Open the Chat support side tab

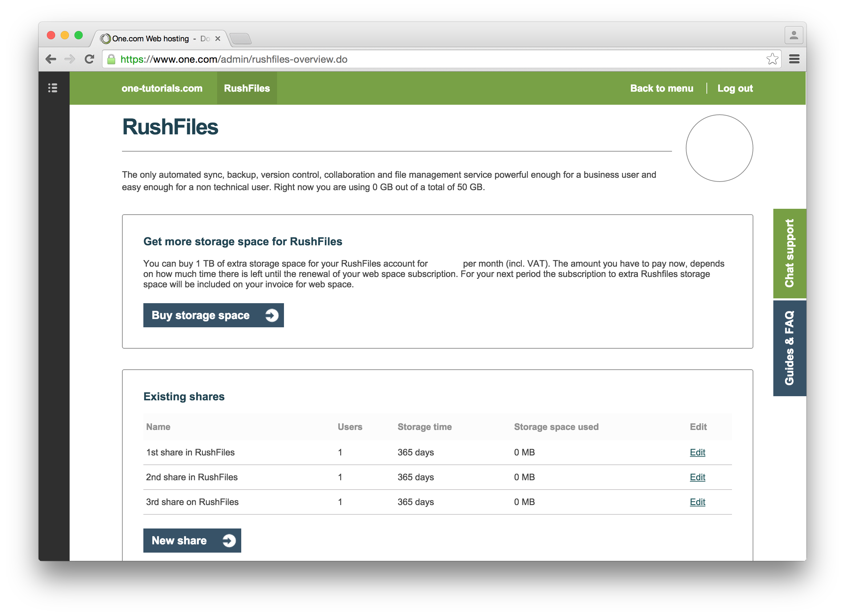(x=790, y=253)
